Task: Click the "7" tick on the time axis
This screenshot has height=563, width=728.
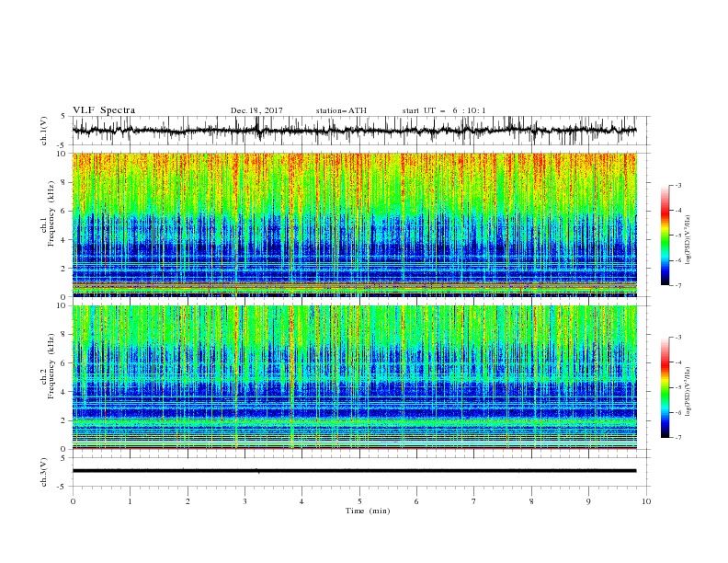Action: pos(474,501)
